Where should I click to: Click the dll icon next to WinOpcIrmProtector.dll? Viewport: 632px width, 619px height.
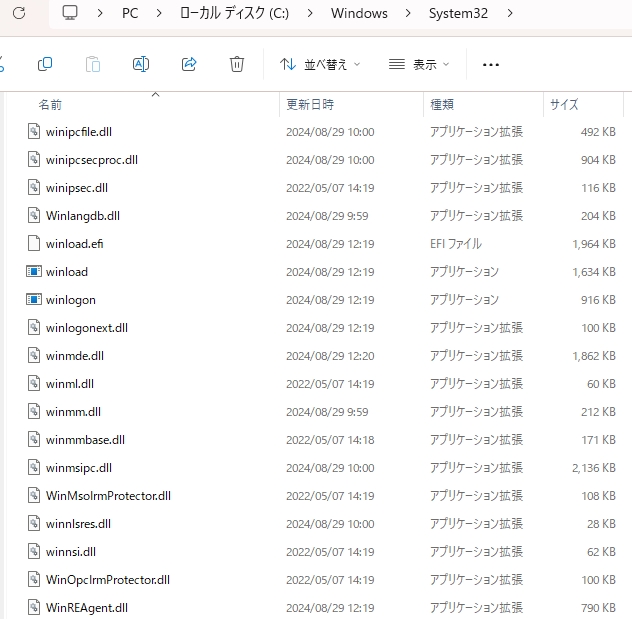pyautogui.click(x=34, y=580)
